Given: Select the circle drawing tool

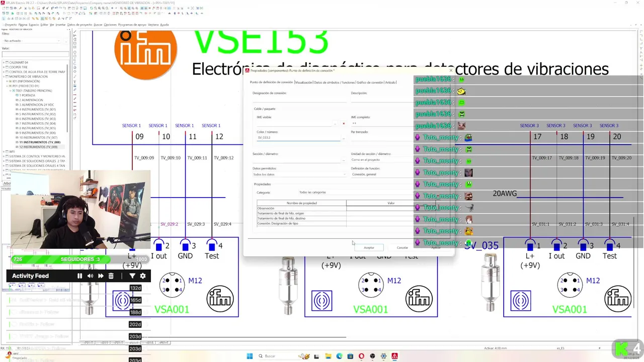Looking at the screenshot, I should 75,51.
